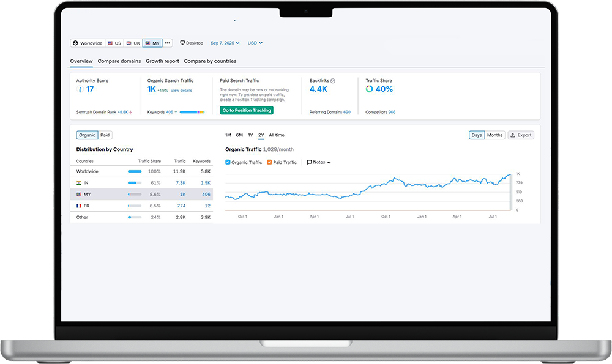612x364 pixels.
Task: Select the 1Y time range
Action: click(x=250, y=135)
